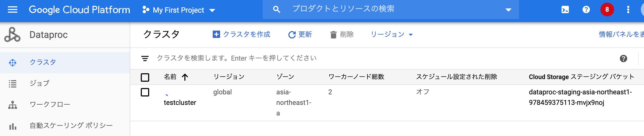This screenshot has height=136, width=644.
Task: Open the red notifications badge
Action: pos(607,10)
